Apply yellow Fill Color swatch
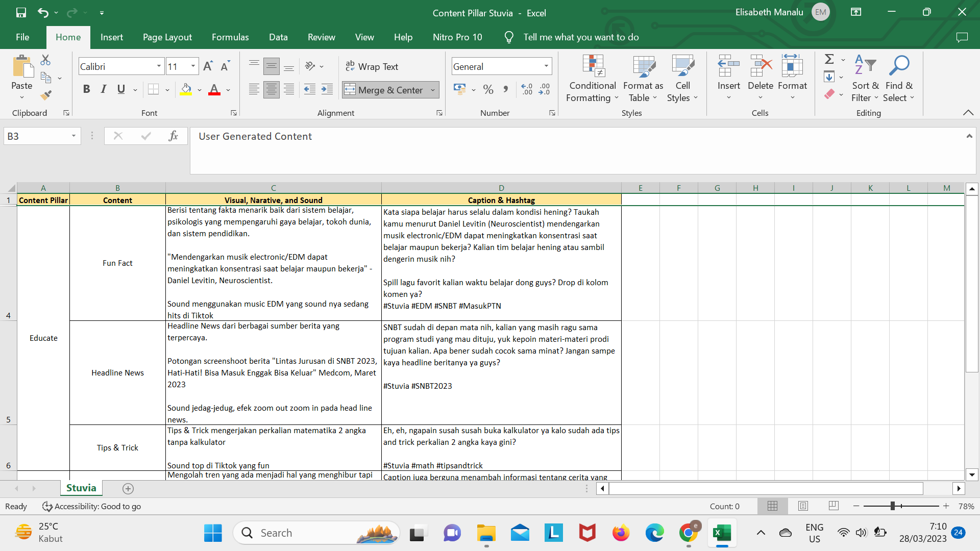Screen dimensions: 980x551 coord(186,89)
